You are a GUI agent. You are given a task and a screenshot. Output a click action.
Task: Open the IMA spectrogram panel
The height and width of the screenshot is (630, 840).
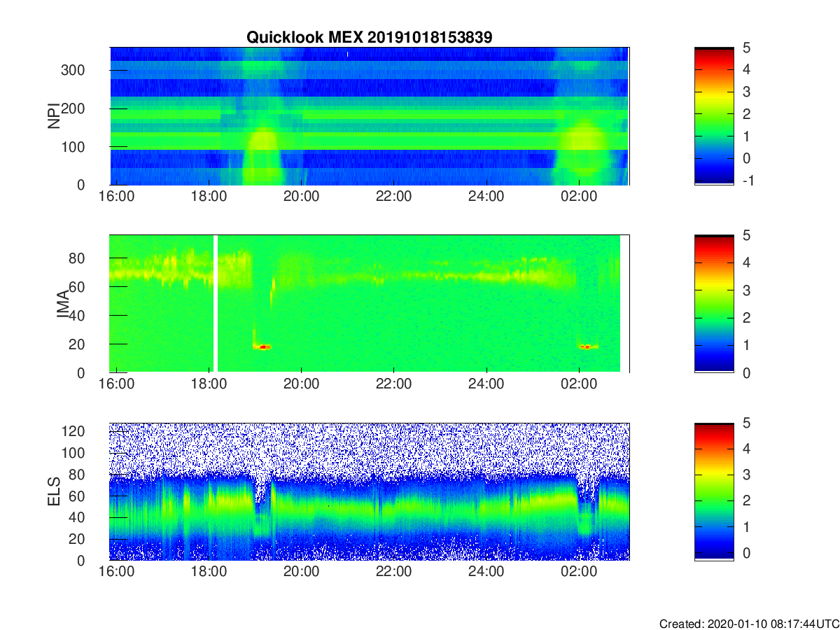370,304
